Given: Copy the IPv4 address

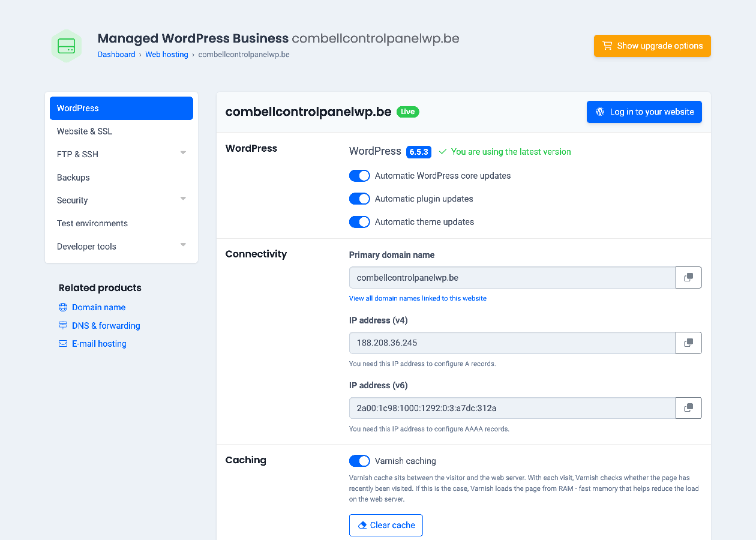Looking at the screenshot, I should (x=689, y=343).
